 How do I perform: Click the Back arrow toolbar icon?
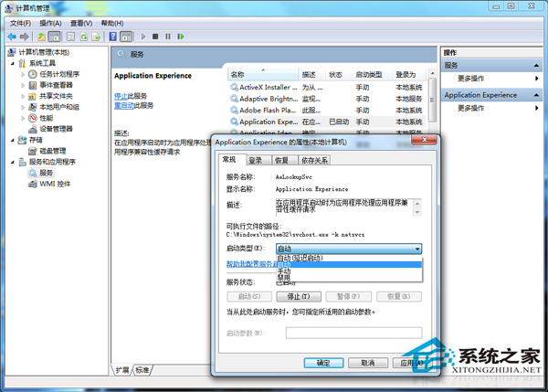(x=12, y=37)
